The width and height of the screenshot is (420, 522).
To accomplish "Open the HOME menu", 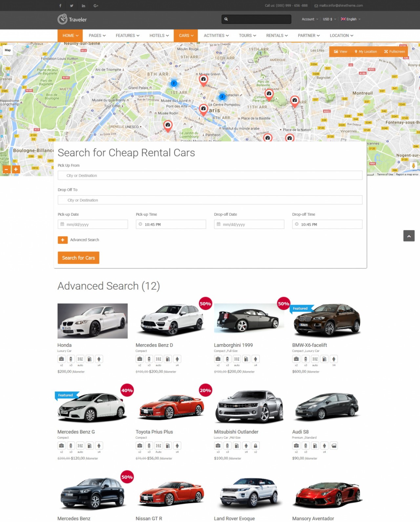I will click(x=71, y=35).
